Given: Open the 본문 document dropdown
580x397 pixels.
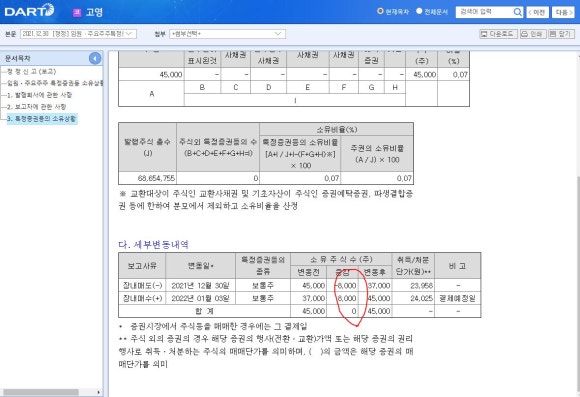Looking at the screenshot, I should (78, 34).
